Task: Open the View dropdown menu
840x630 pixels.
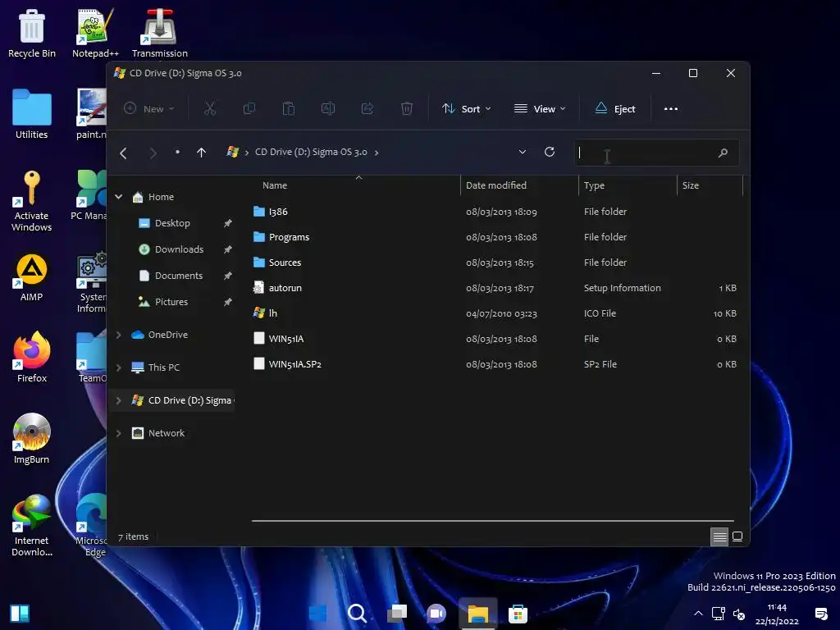Action: click(x=540, y=109)
